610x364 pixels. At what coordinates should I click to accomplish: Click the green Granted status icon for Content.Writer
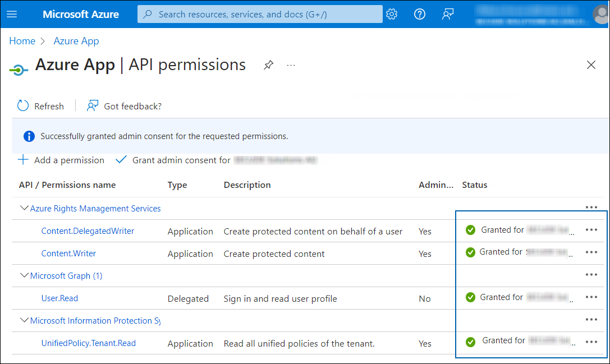470,252
